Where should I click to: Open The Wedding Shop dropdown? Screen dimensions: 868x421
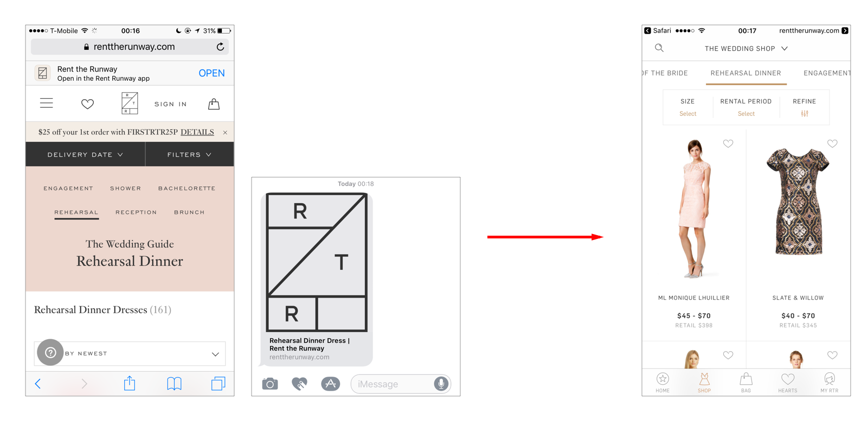tap(746, 48)
